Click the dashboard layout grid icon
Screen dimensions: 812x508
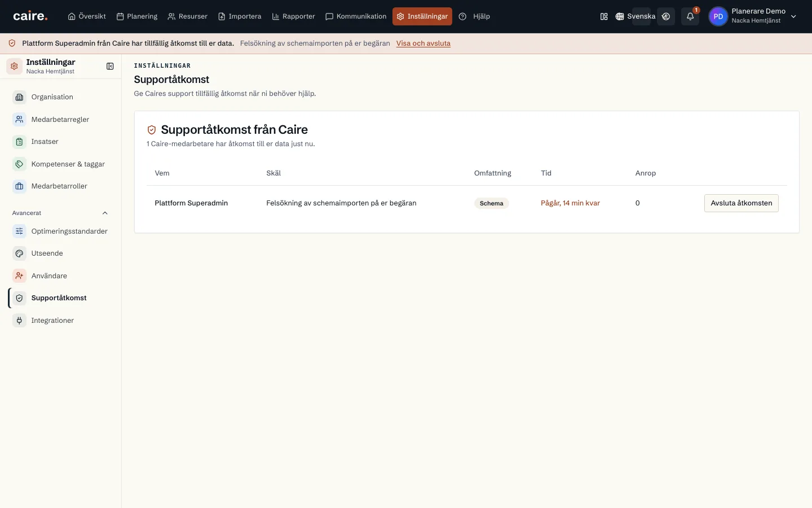coord(604,16)
